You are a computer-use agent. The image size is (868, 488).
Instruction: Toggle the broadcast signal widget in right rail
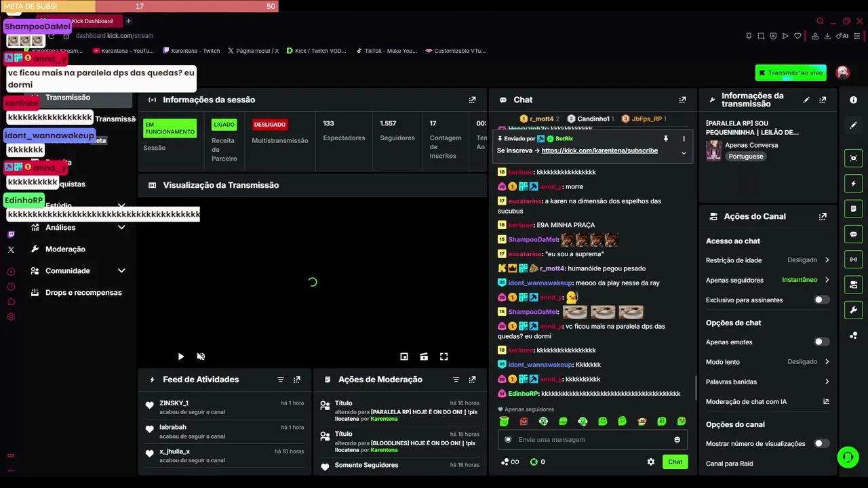(x=853, y=259)
